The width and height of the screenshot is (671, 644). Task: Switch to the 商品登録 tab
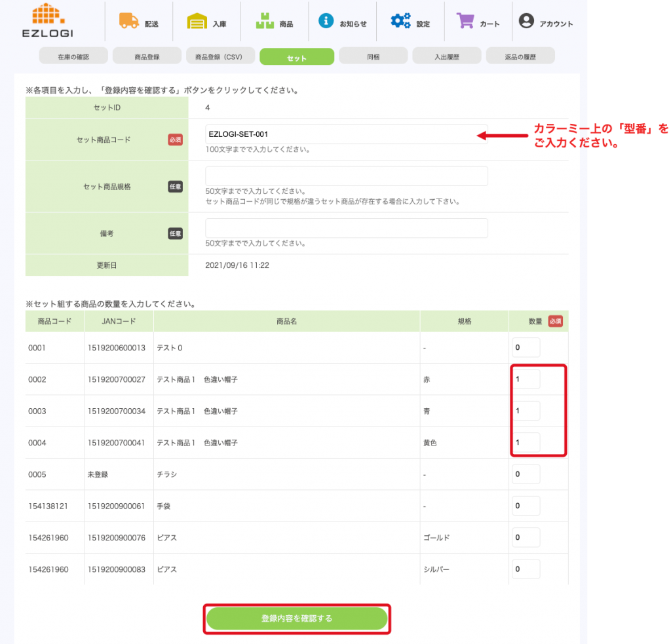pyautogui.click(x=147, y=57)
